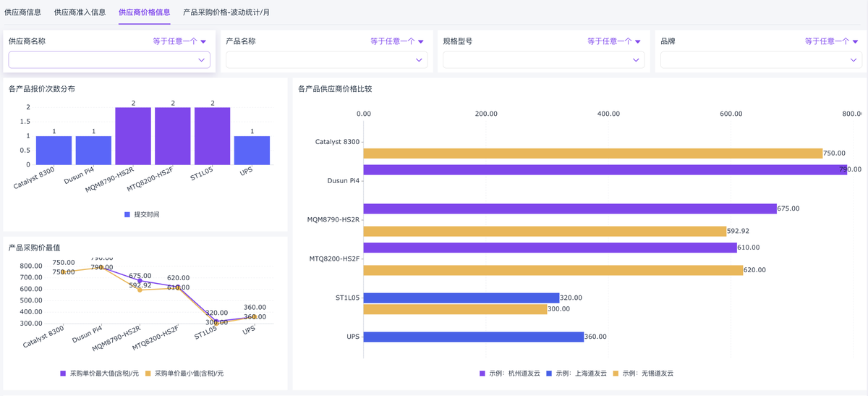
Task: Click the 示例：杭州道友云 legend color square
Action: (x=482, y=374)
